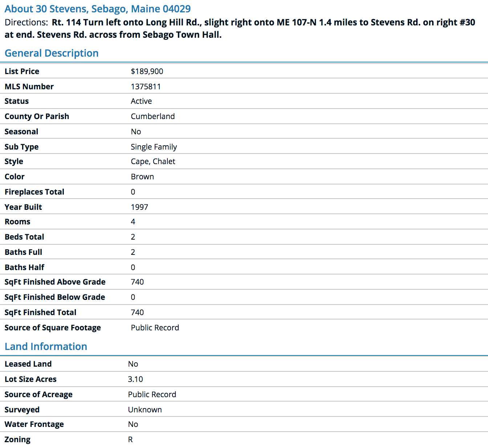Click the 'Year Built' label
The image size is (488, 448).
[23, 207]
